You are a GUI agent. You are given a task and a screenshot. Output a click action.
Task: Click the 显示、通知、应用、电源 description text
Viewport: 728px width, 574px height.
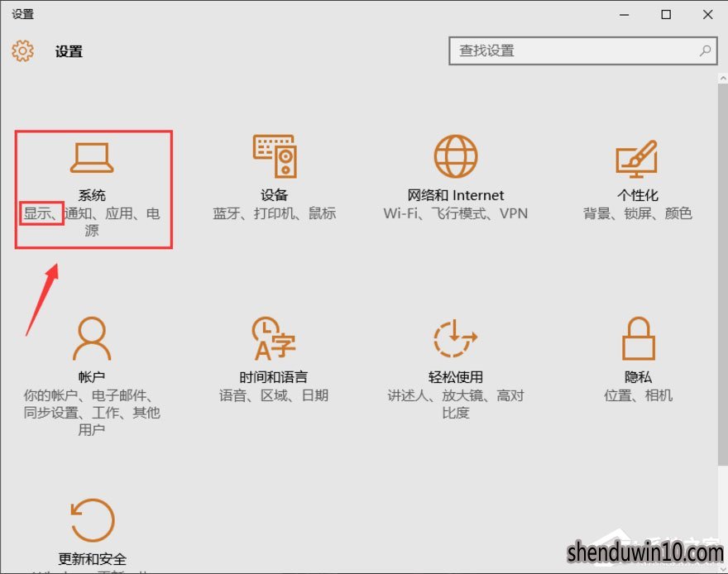[92, 222]
